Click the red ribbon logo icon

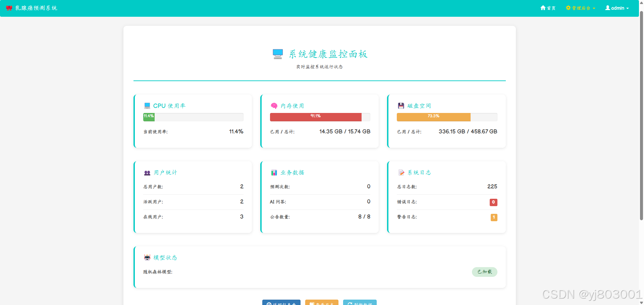point(9,8)
